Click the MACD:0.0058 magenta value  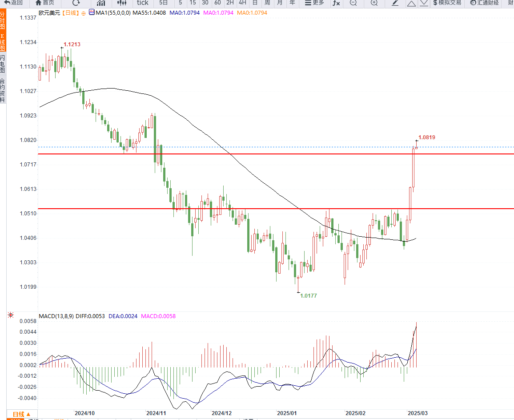(158, 316)
